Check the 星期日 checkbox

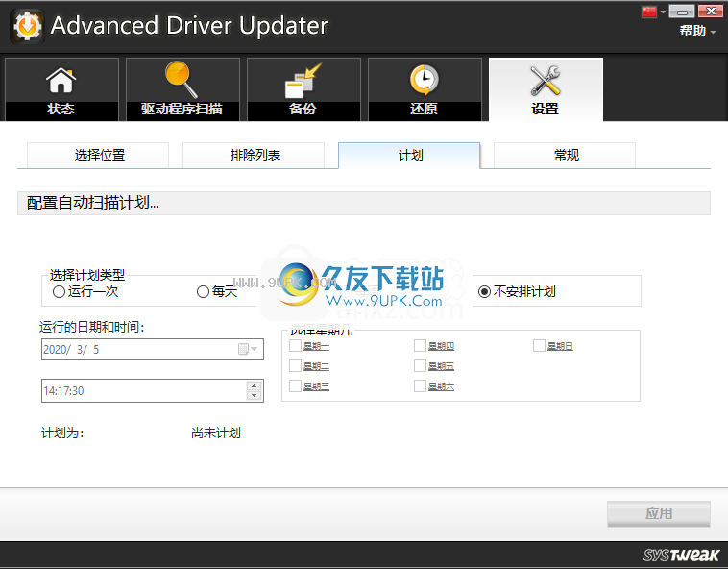539,346
